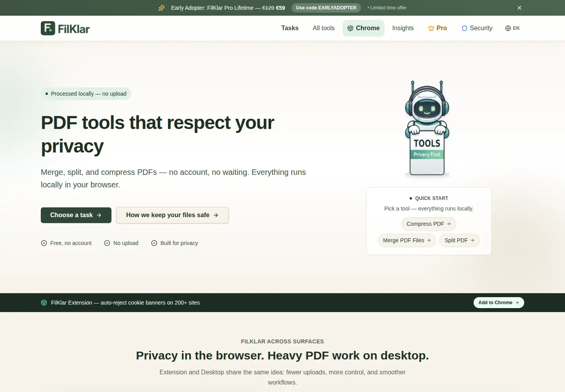
Task: Click the Pro nav label
Action: click(442, 28)
